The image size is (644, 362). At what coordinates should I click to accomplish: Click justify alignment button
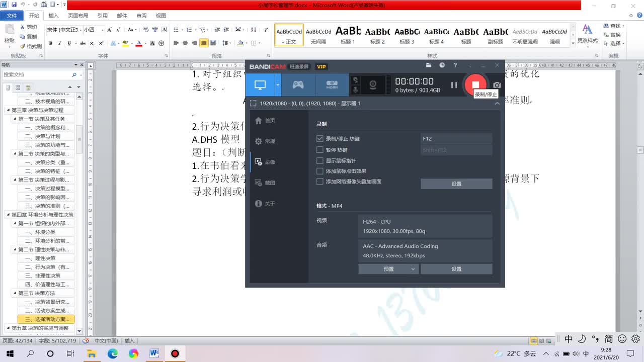pyautogui.click(x=204, y=43)
